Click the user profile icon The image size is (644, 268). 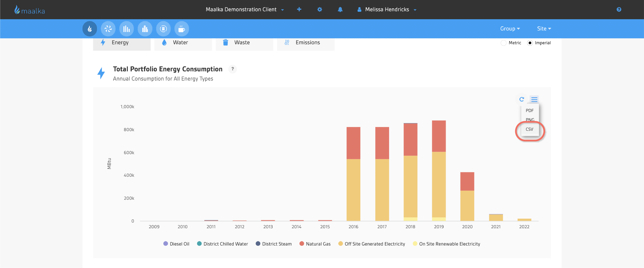click(x=359, y=10)
